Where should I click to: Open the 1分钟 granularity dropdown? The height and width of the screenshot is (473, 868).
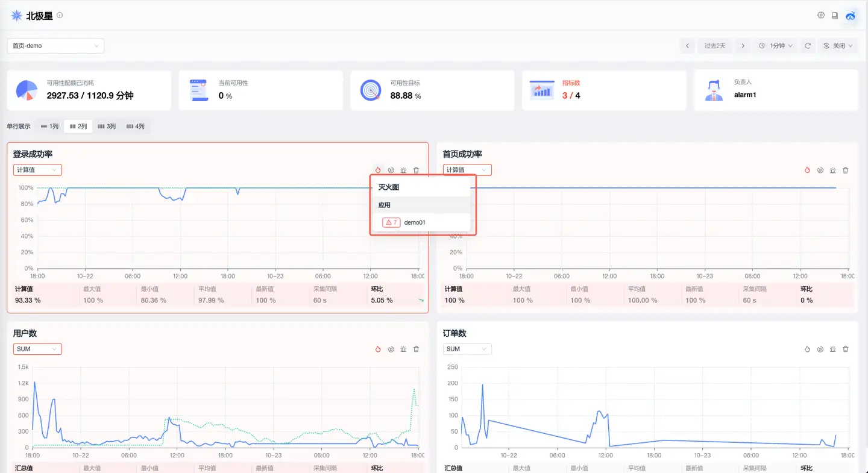[x=775, y=46]
